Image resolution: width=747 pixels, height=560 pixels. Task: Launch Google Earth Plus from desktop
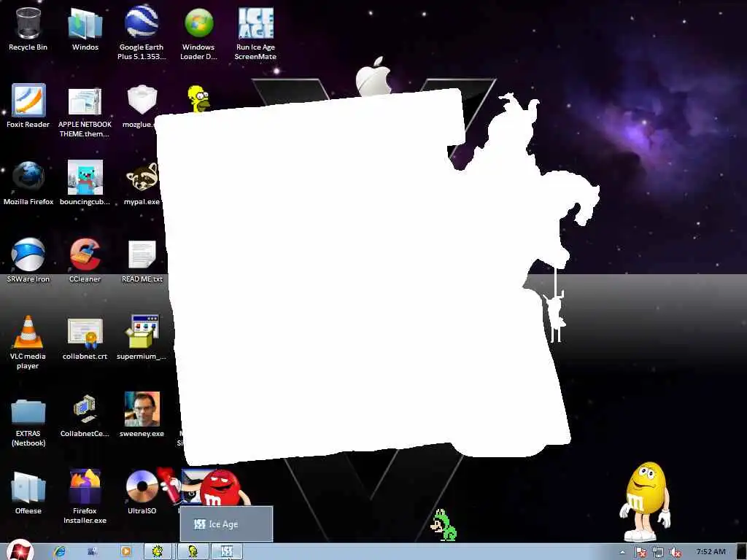pos(142,34)
